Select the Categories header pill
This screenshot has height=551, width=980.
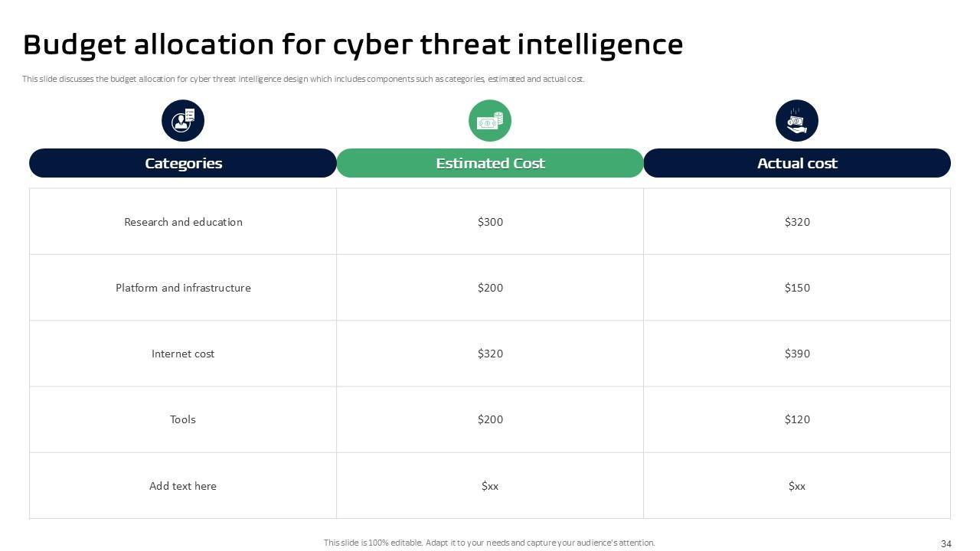pos(183,163)
